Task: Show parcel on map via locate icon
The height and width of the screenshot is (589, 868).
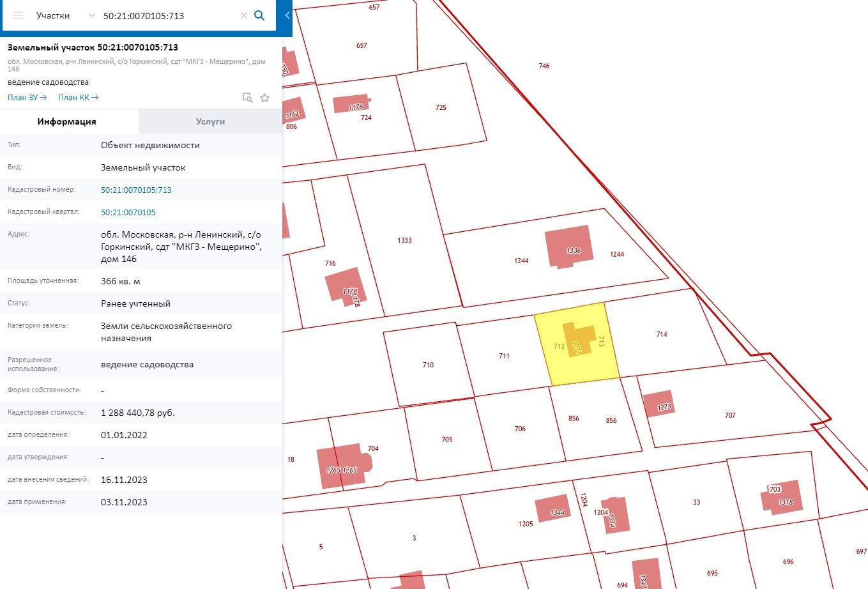Action: (x=247, y=97)
